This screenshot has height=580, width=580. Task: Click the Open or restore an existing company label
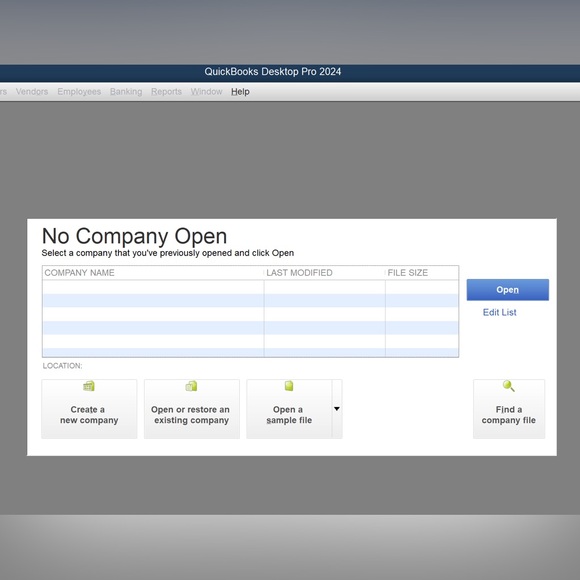tap(190, 415)
